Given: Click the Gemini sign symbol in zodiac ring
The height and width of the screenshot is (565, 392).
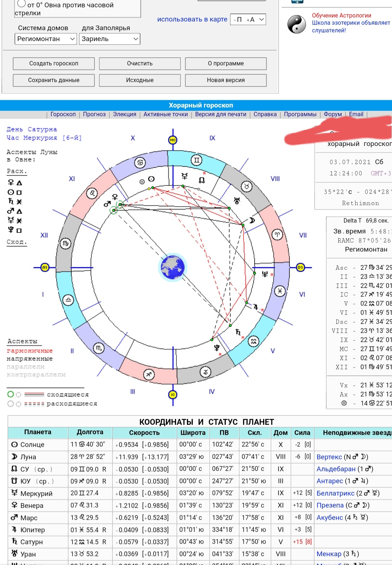Looking at the screenshot, I should click(x=196, y=160).
